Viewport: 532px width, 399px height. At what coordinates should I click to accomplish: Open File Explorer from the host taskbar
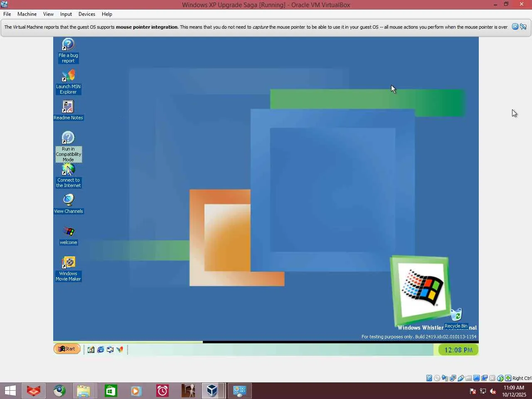point(84,391)
